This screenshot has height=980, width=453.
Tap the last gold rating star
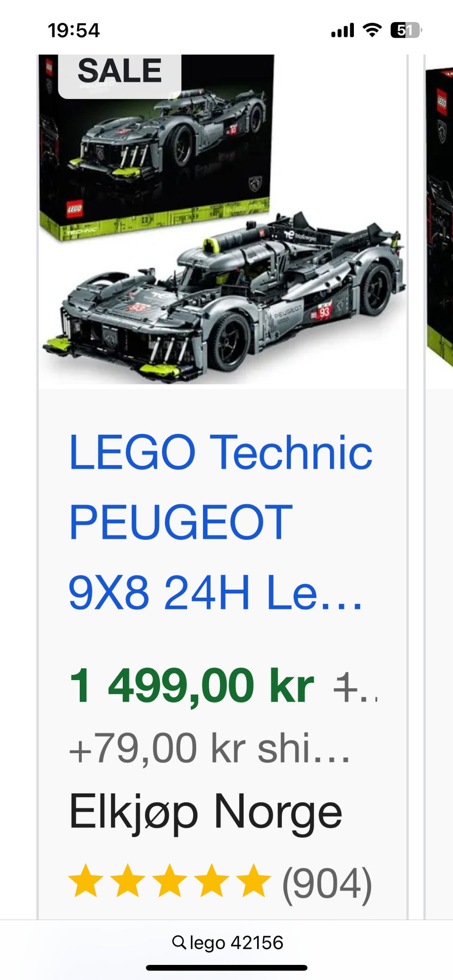point(254,880)
